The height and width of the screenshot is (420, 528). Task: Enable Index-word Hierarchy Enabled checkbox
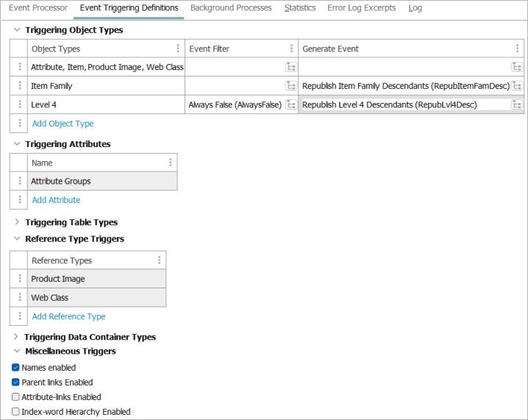pos(15,412)
